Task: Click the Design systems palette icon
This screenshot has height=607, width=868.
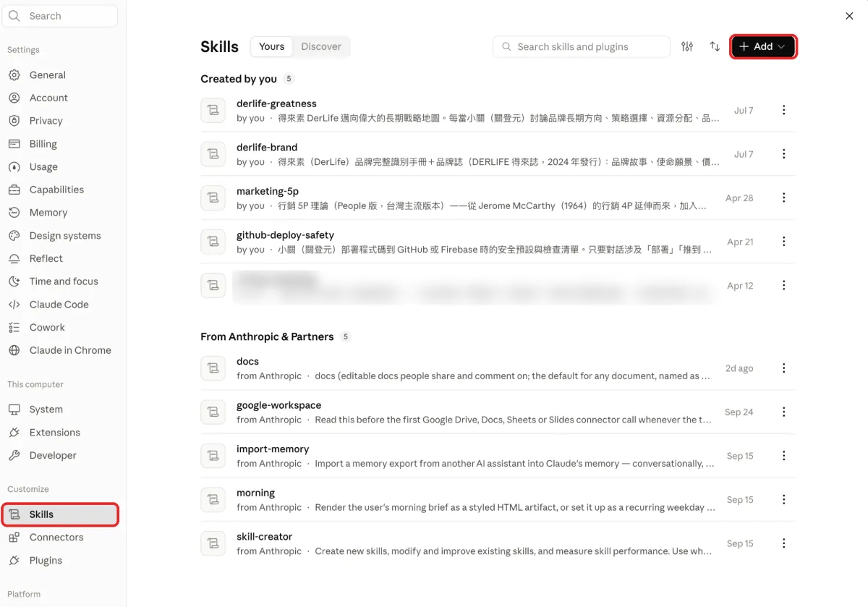Action: [14, 236]
